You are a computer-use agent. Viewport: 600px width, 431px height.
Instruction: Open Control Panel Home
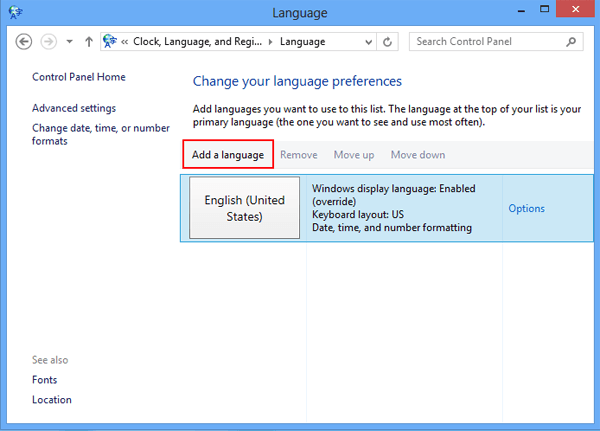(x=78, y=77)
